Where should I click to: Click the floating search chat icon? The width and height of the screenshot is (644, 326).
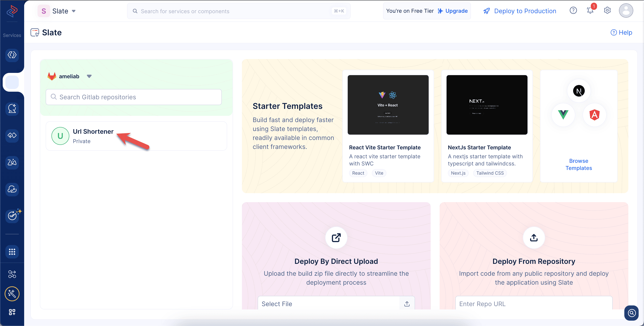631,313
